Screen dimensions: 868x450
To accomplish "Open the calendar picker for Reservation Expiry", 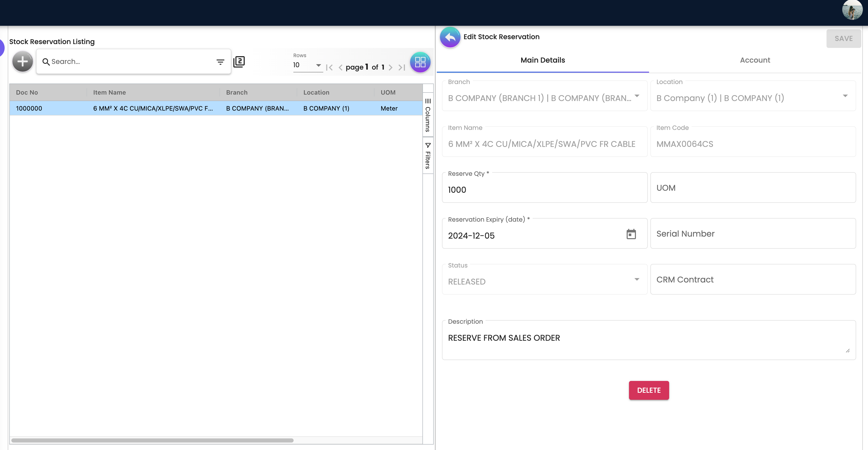I will pyautogui.click(x=631, y=234).
